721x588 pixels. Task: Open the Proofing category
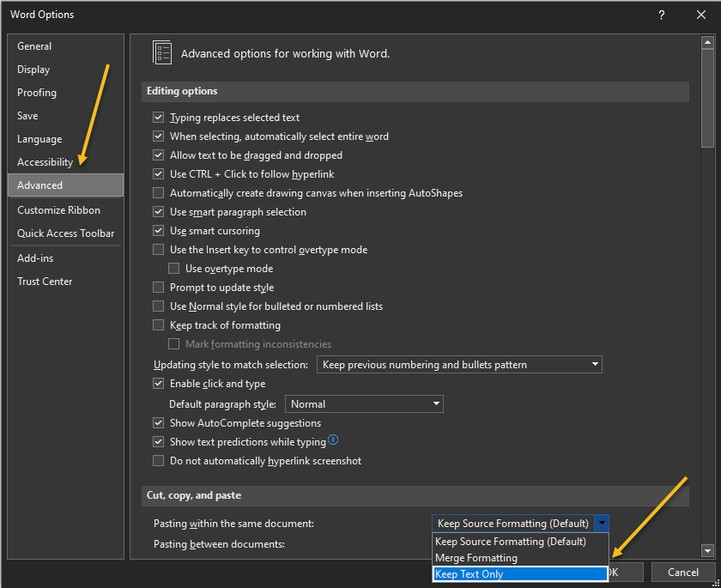tap(37, 93)
